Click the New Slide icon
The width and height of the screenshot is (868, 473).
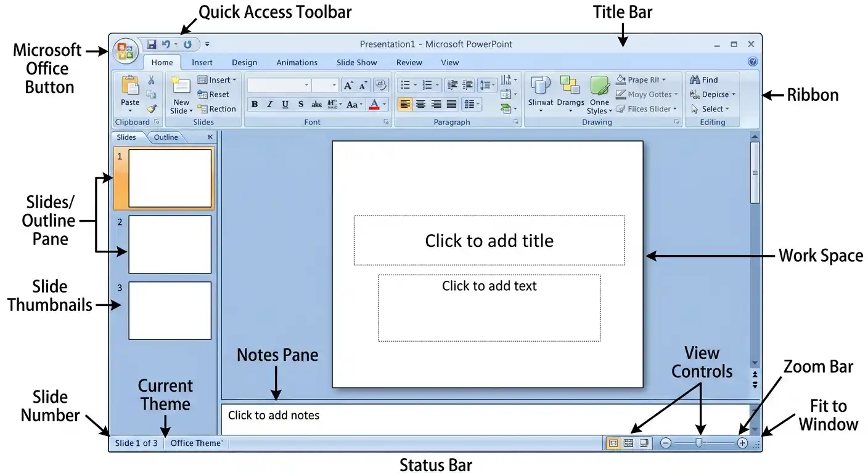click(181, 86)
